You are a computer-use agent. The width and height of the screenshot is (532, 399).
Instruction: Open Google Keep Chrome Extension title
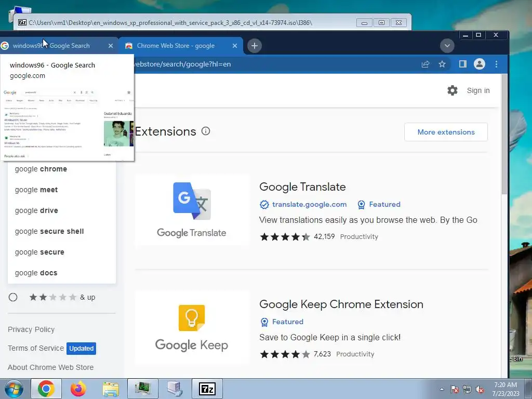coord(341,304)
